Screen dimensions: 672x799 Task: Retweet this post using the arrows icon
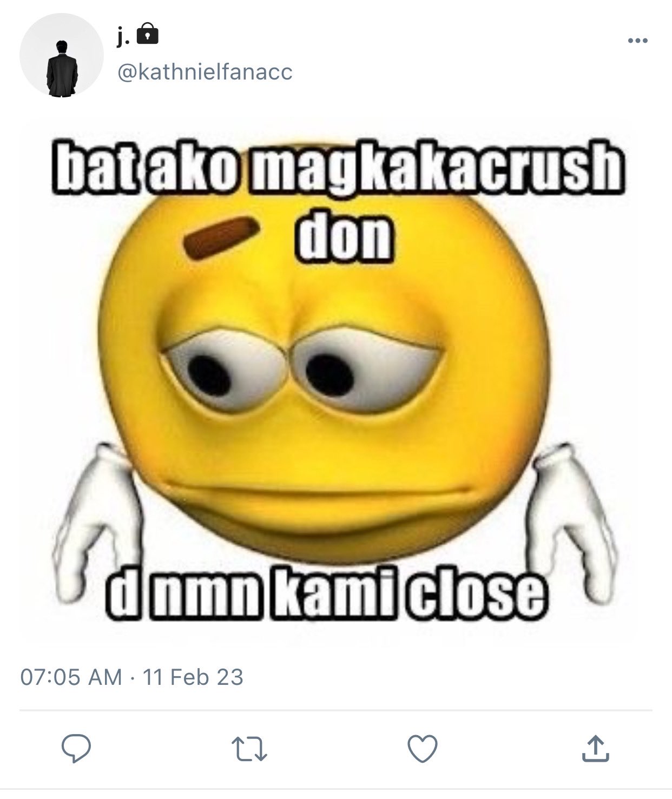249,749
